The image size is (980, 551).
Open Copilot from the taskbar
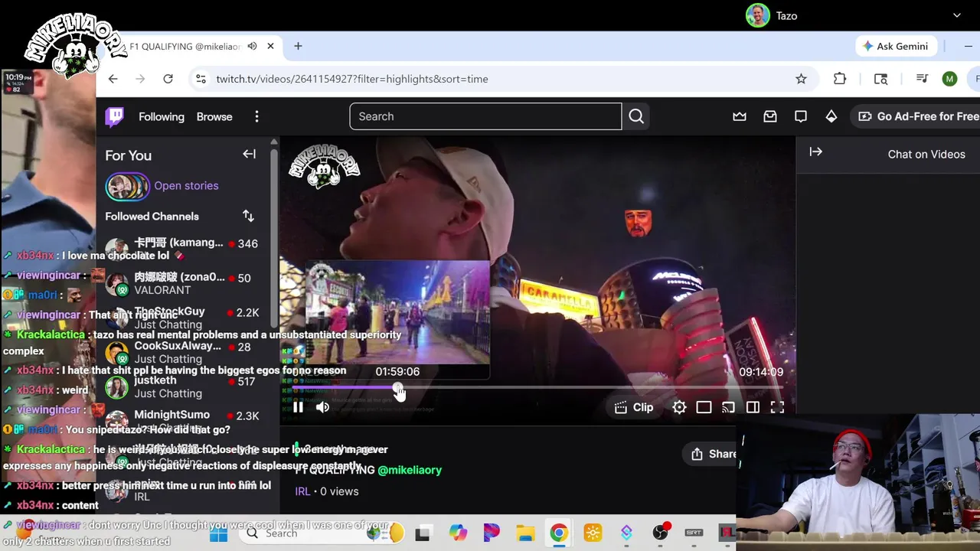(458, 533)
